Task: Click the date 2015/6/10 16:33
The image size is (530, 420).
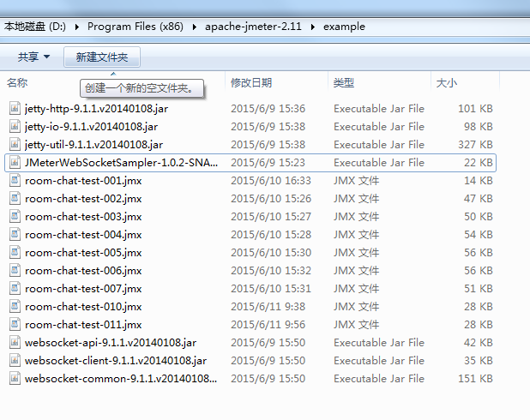Action: pyautogui.click(x=271, y=181)
